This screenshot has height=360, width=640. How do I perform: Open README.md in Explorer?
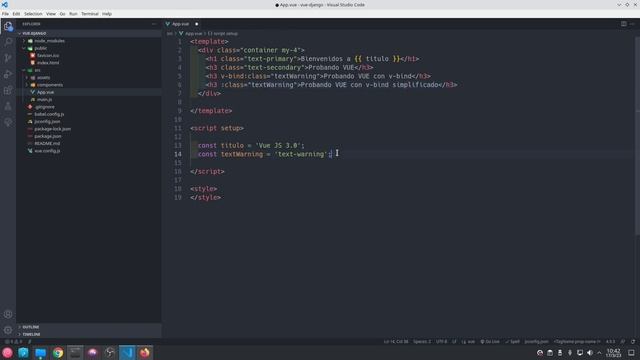coord(47,144)
